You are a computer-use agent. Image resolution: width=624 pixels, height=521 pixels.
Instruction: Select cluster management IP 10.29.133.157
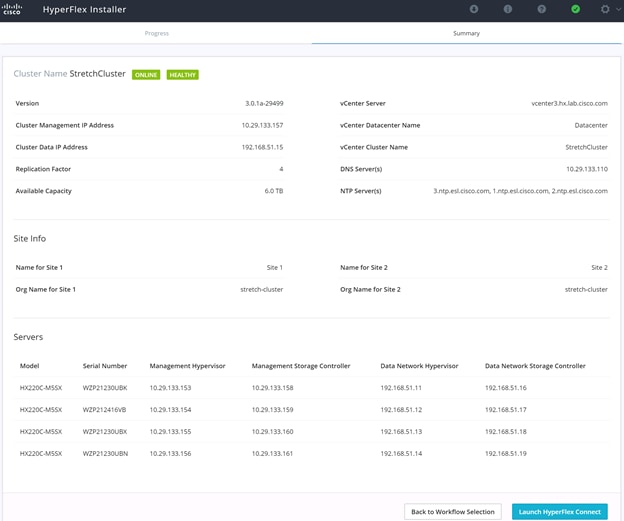point(262,125)
